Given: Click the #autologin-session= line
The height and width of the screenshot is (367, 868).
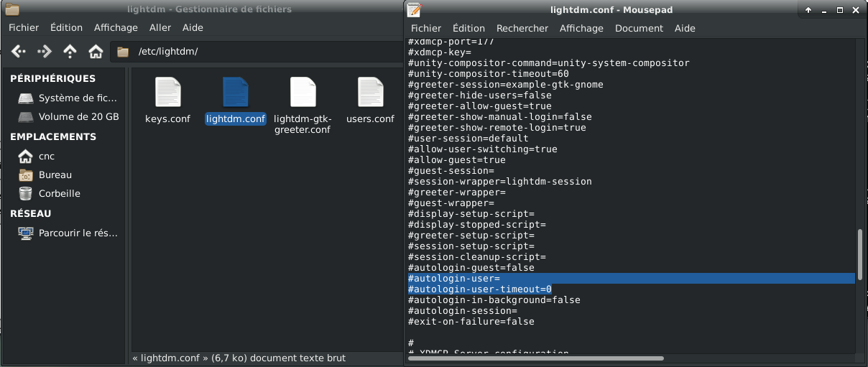Looking at the screenshot, I should pyautogui.click(x=462, y=310).
